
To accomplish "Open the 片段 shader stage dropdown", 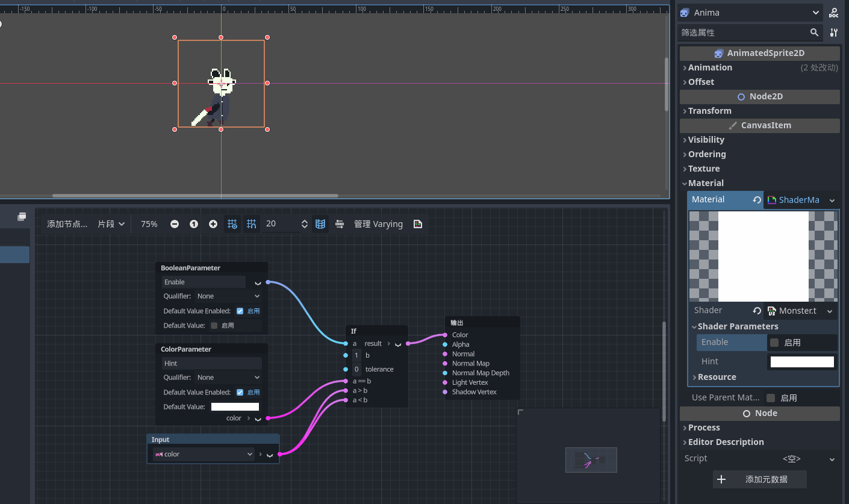I will 111,223.
